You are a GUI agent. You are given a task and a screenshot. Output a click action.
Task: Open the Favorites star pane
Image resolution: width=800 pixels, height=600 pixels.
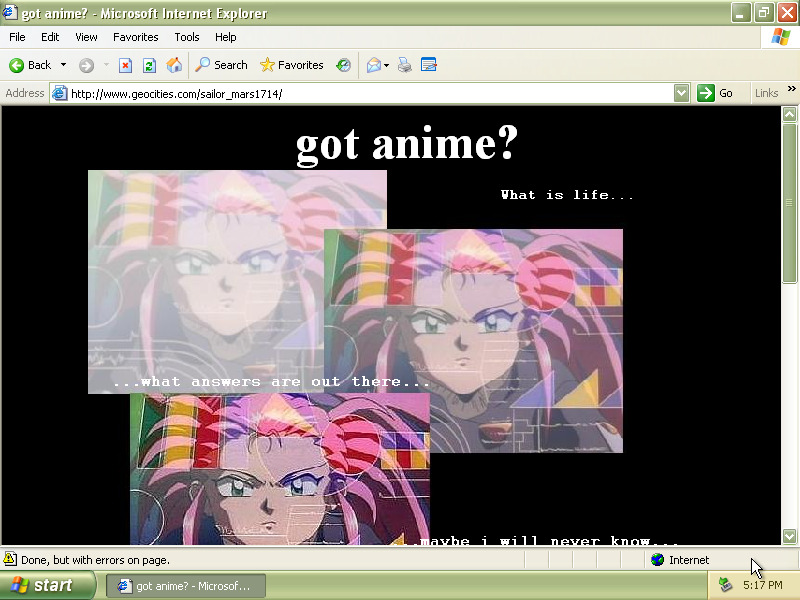pos(291,65)
